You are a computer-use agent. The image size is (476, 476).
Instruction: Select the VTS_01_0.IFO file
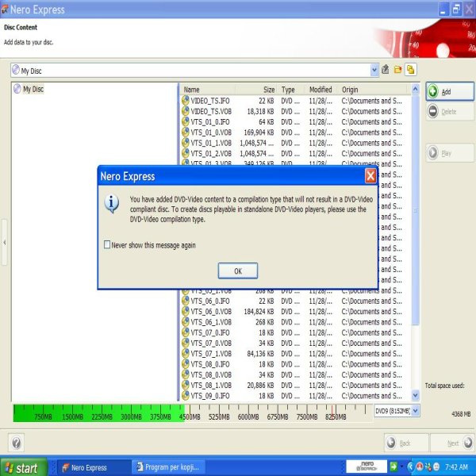(210, 121)
